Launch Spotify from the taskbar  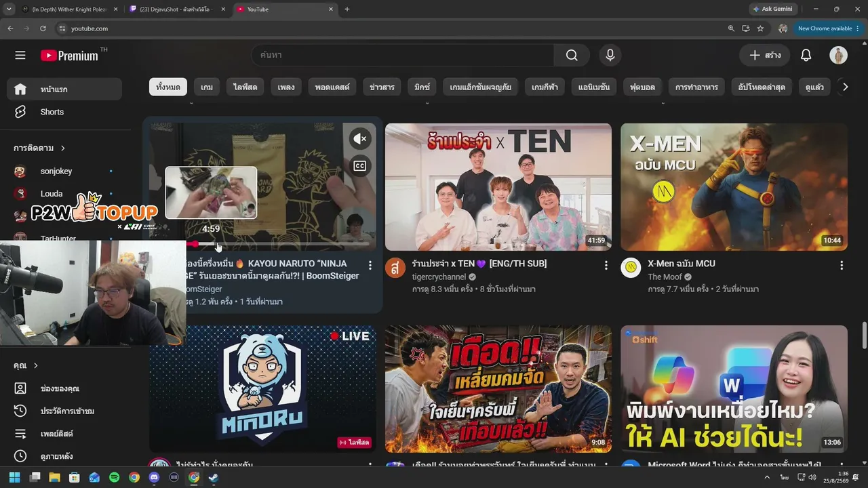click(x=114, y=477)
